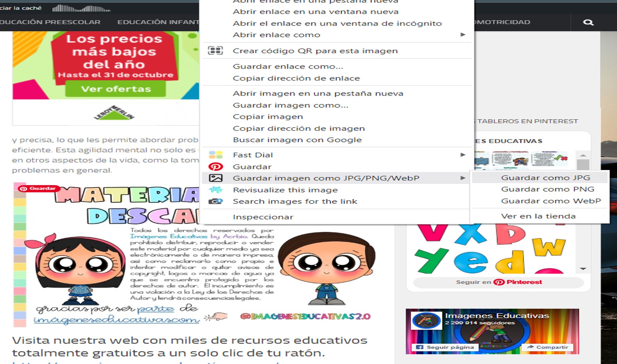The width and height of the screenshot is (617, 364).
Task: Click the Imagenes Educativas page title link
Action: click(x=497, y=316)
